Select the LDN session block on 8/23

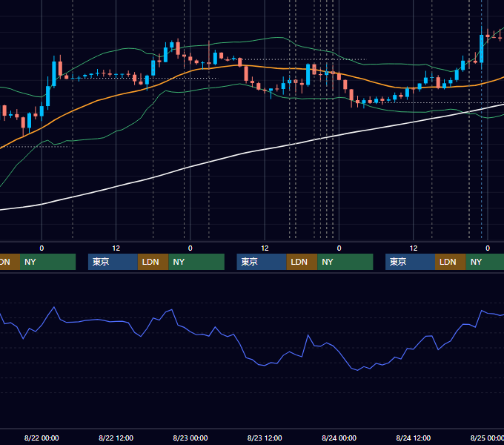(x=302, y=262)
